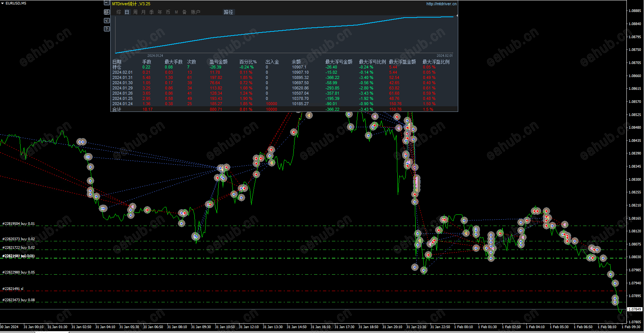Click the 日期 column header

click(x=117, y=62)
